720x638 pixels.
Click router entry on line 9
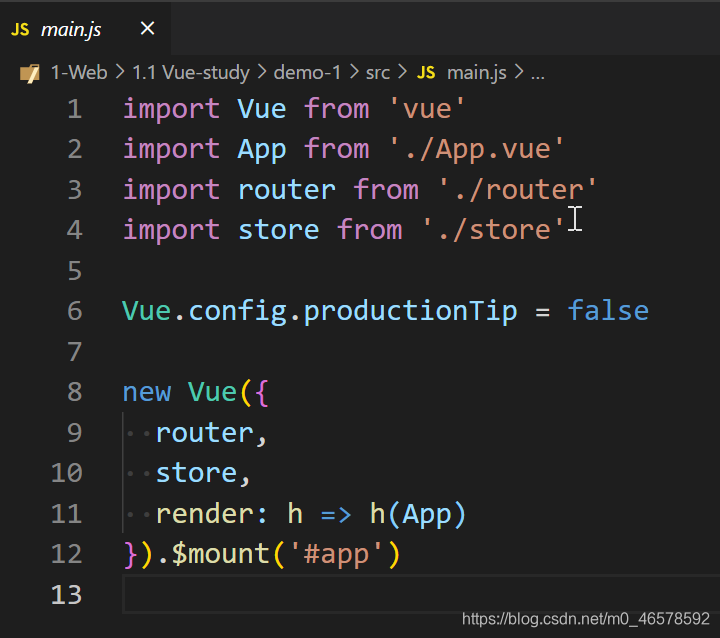204,433
